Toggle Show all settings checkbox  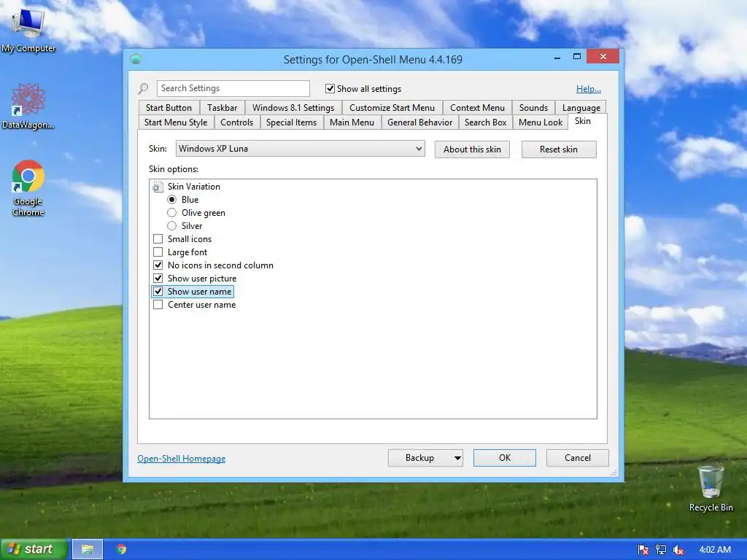(330, 88)
